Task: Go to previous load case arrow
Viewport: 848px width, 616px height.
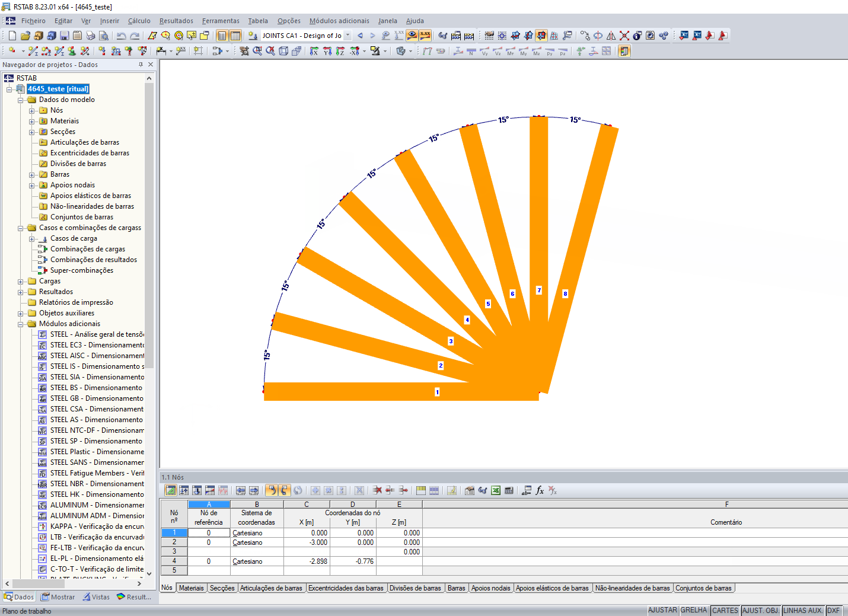Action: (360, 36)
